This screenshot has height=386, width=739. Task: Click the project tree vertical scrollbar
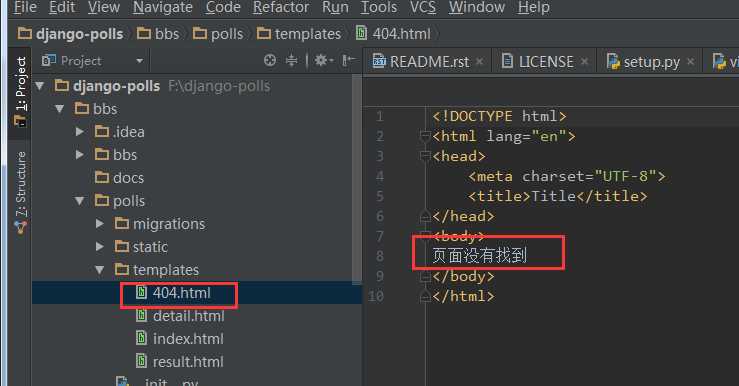(357, 179)
